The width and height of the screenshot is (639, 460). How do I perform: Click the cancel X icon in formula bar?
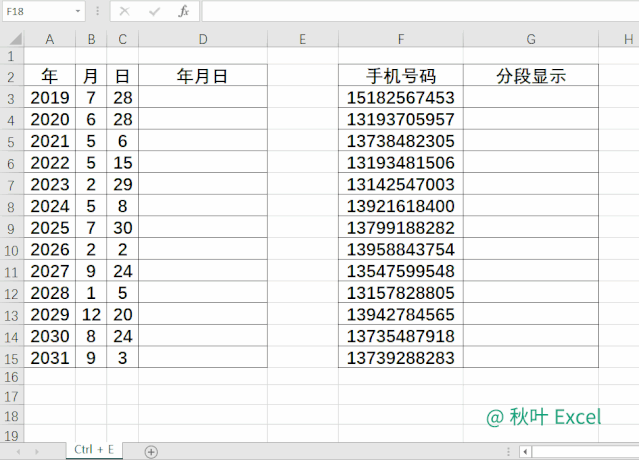pos(125,11)
